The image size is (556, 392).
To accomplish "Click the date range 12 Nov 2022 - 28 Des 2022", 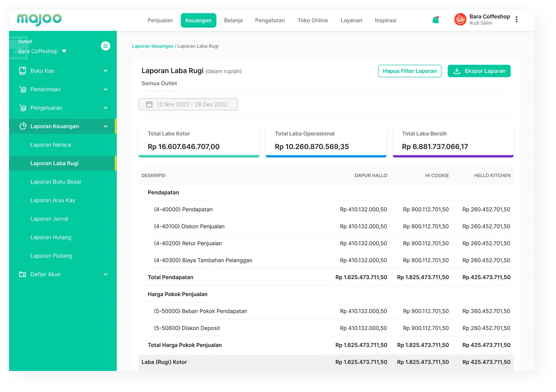I will pos(188,104).
